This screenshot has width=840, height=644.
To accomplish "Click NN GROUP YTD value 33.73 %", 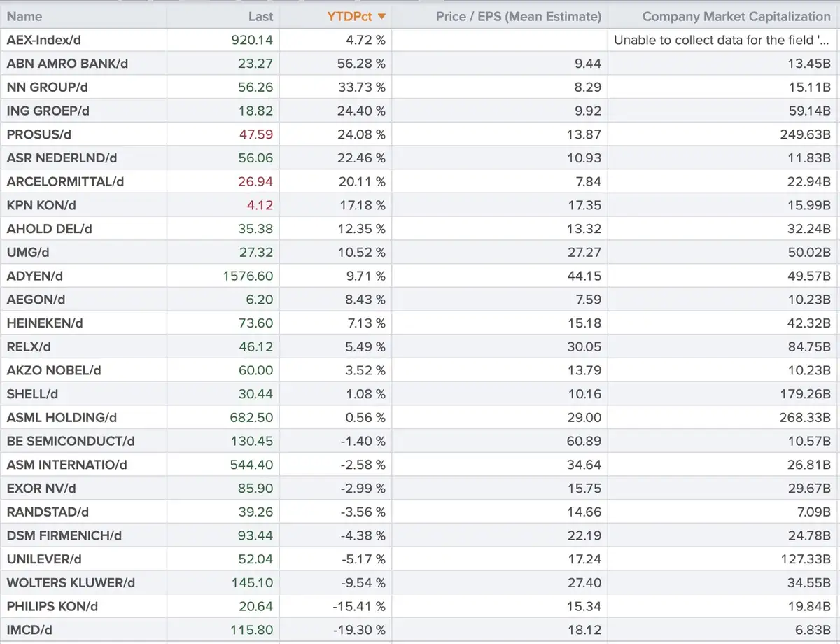I will click(361, 87).
